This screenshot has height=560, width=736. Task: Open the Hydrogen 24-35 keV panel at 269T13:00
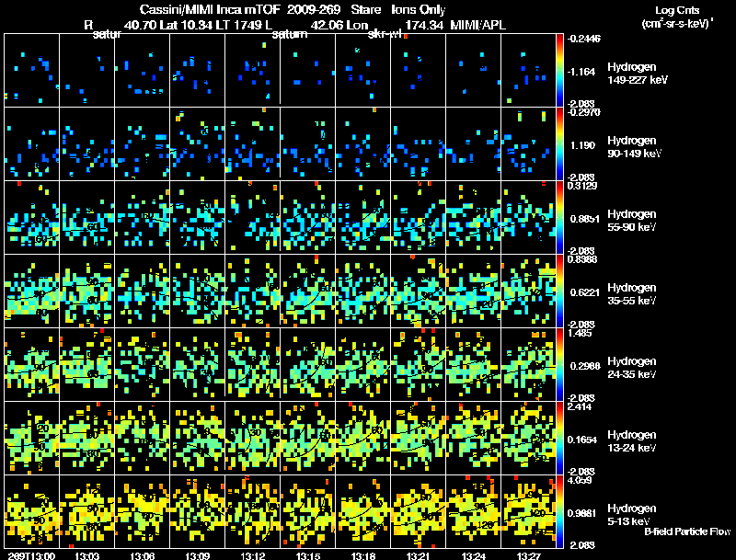(31, 364)
